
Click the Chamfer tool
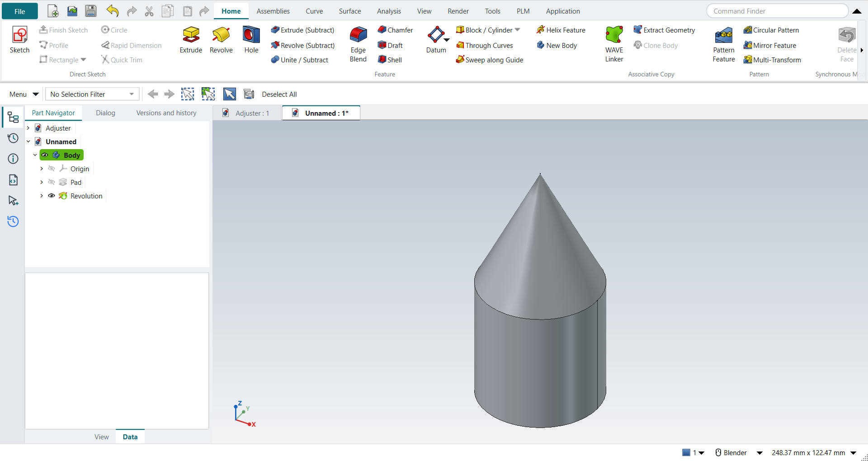coord(395,30)
